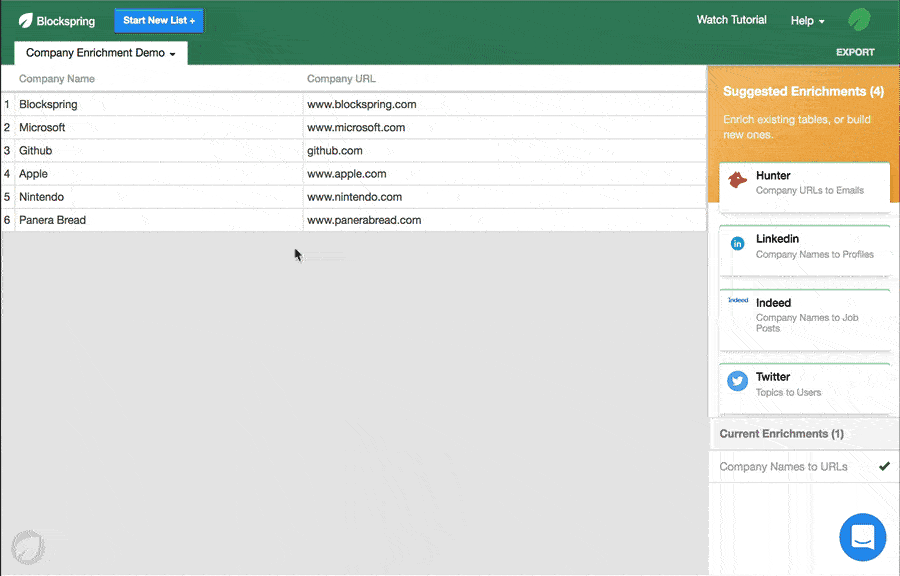
Task: Click the LinkedIn logo icon
Action: [x=738, y=243]
